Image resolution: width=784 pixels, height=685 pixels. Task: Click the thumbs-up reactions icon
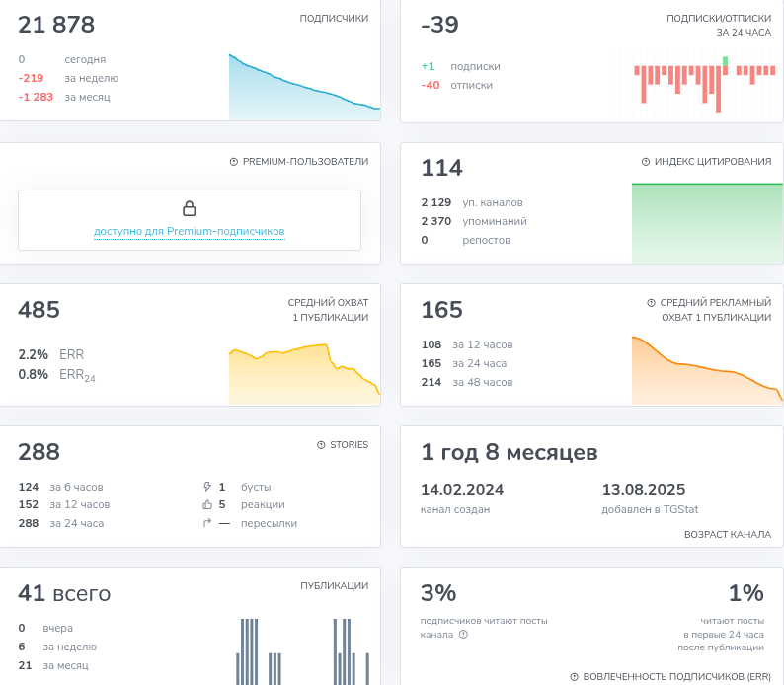(x=206, y=504)
